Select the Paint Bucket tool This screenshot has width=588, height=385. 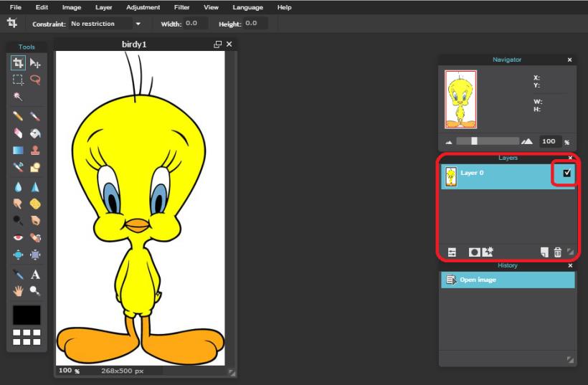pyautogui.click(x=34, y=133)
